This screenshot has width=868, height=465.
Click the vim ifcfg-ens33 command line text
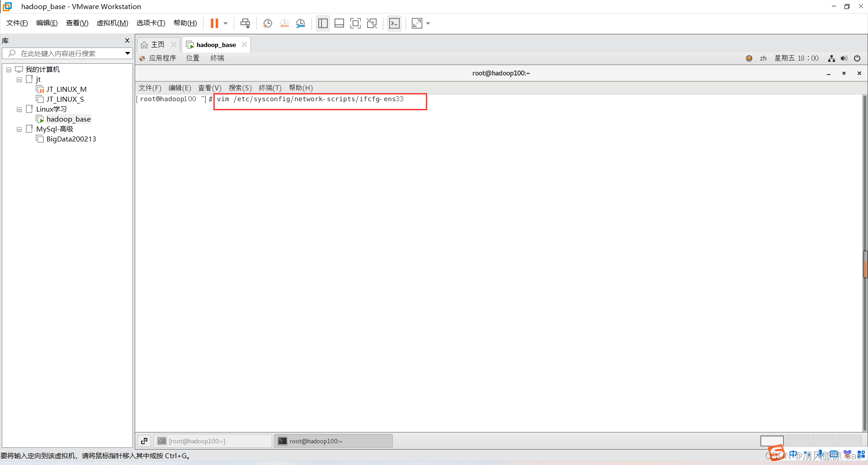310,99
